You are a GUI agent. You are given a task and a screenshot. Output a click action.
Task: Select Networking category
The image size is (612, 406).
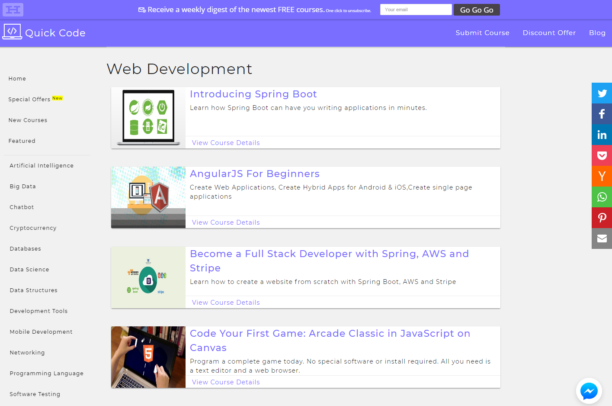[27, 353]
